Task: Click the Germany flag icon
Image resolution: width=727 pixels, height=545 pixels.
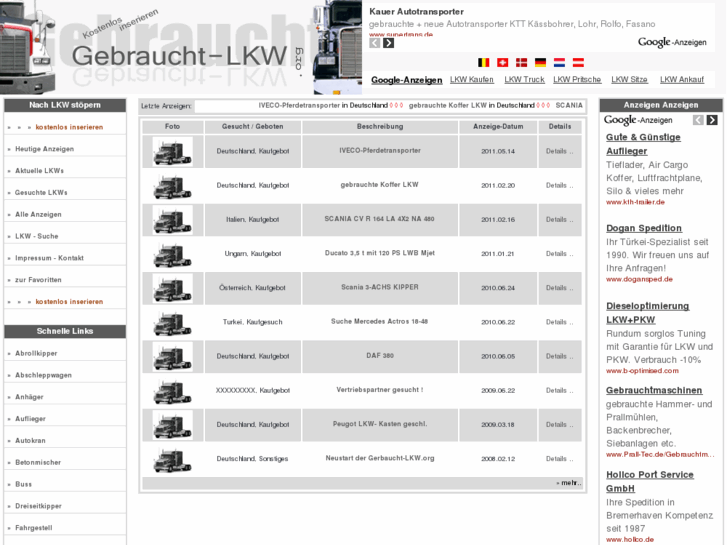Action: (x=541, y=62)
